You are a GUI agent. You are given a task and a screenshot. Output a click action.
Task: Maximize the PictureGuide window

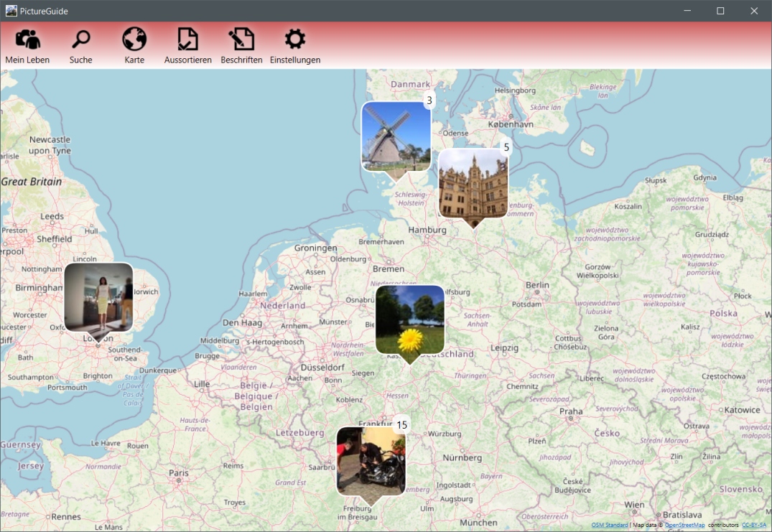[x=720, y=11]
